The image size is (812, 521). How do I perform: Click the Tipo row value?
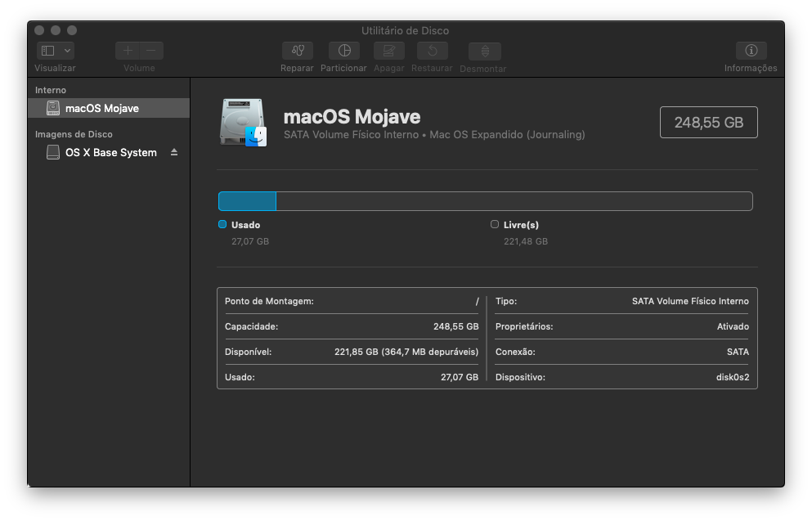click(x=690, y=302)
